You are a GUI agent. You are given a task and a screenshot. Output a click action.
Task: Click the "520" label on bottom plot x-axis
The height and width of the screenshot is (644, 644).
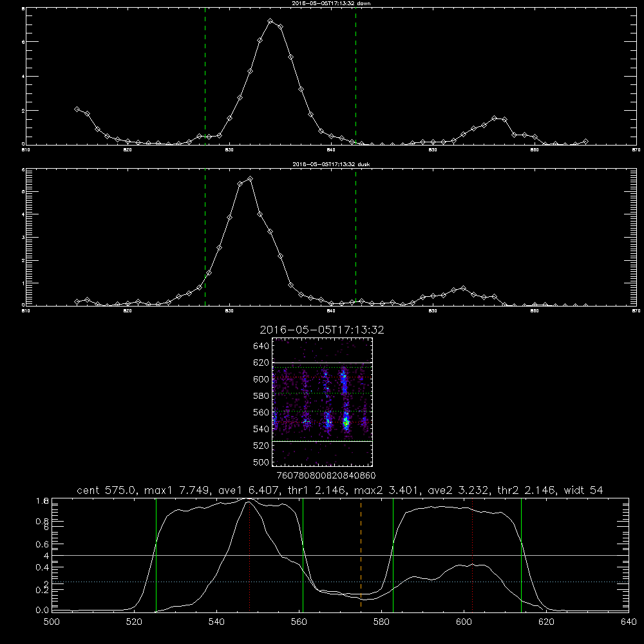(x=134, y=622)
